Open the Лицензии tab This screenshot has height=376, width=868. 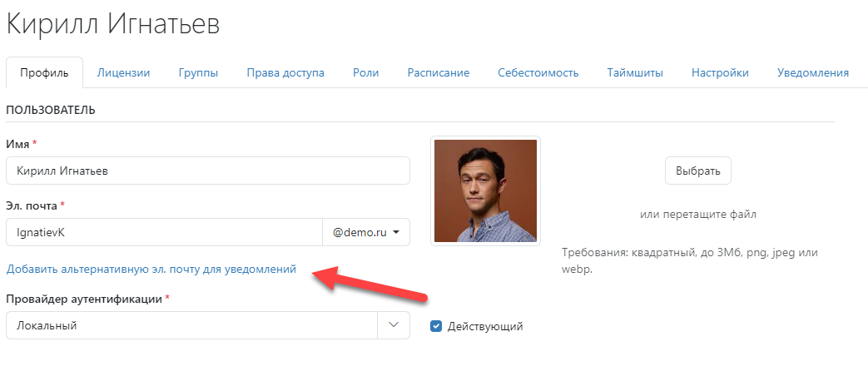tap(123, 72)
